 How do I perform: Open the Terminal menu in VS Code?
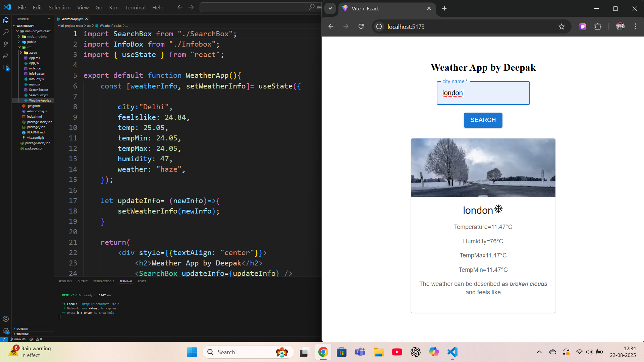coord(135,7)
